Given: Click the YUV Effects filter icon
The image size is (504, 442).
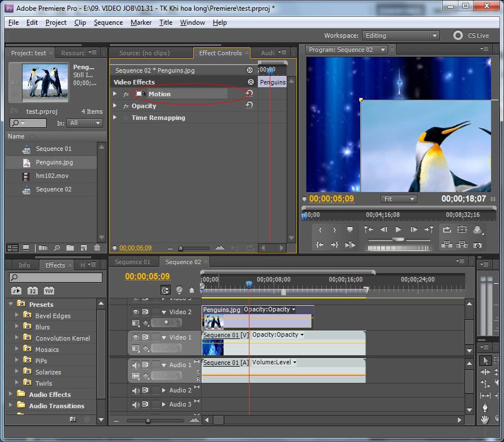Looking at the screenshot, I should (49, 291).
